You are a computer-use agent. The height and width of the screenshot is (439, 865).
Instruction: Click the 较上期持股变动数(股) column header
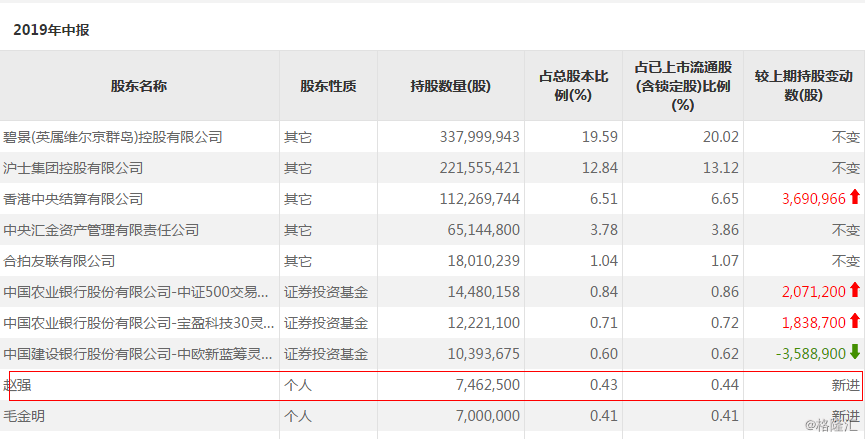[804, 85]
